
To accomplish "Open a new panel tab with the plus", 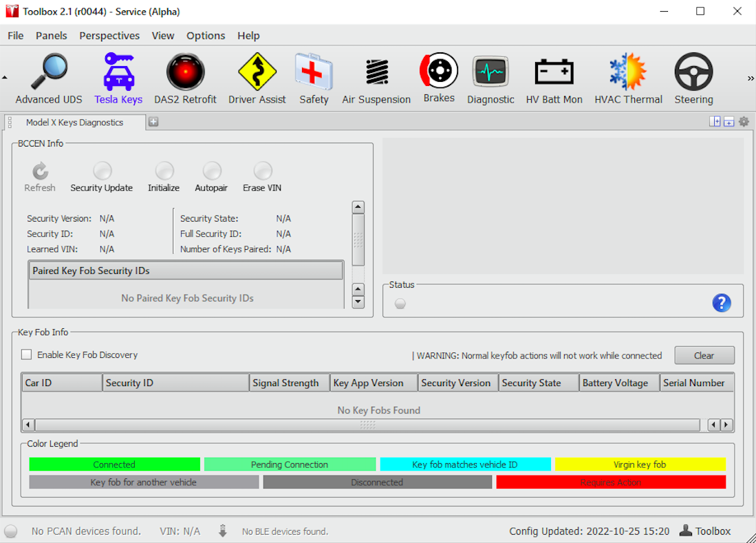I will (x=153, y=121).
